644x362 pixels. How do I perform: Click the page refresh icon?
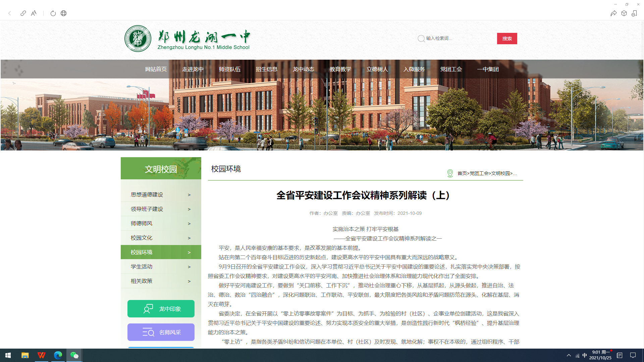[x=53, y=13]
